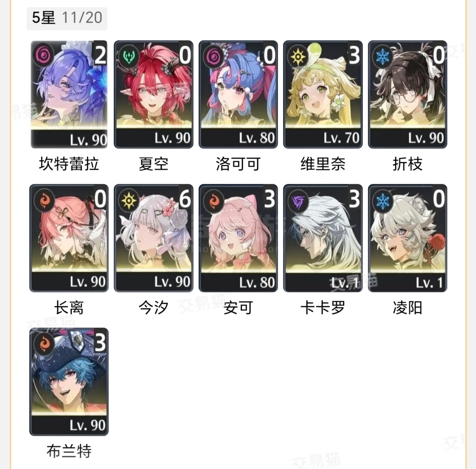476x469 pixels.
Task: Click the Fusion flame icon on 安可
Action: (214, 200)
